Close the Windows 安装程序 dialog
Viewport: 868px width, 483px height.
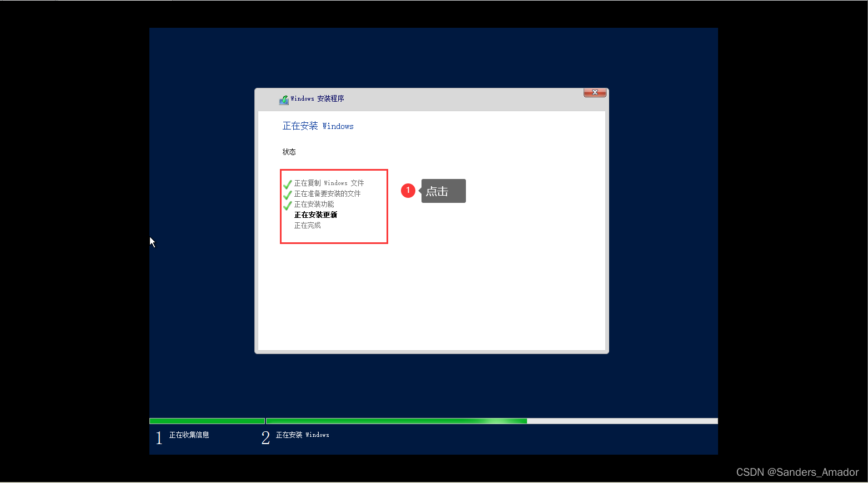pos(595,93)
